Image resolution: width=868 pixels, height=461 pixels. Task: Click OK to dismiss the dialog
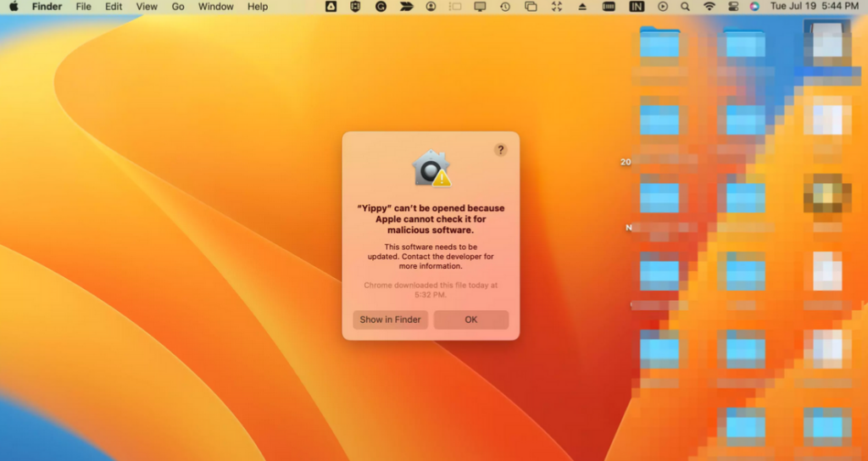point(471,319)
